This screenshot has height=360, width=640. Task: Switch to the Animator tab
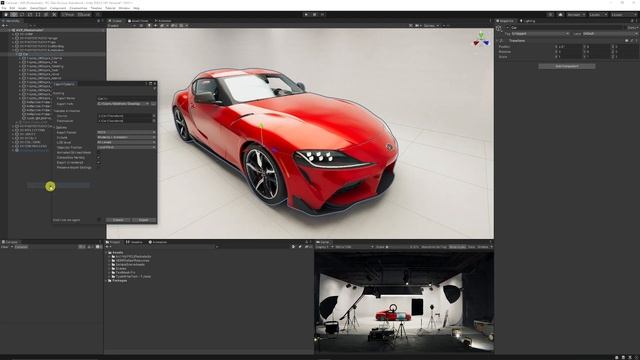click(163, 21)
